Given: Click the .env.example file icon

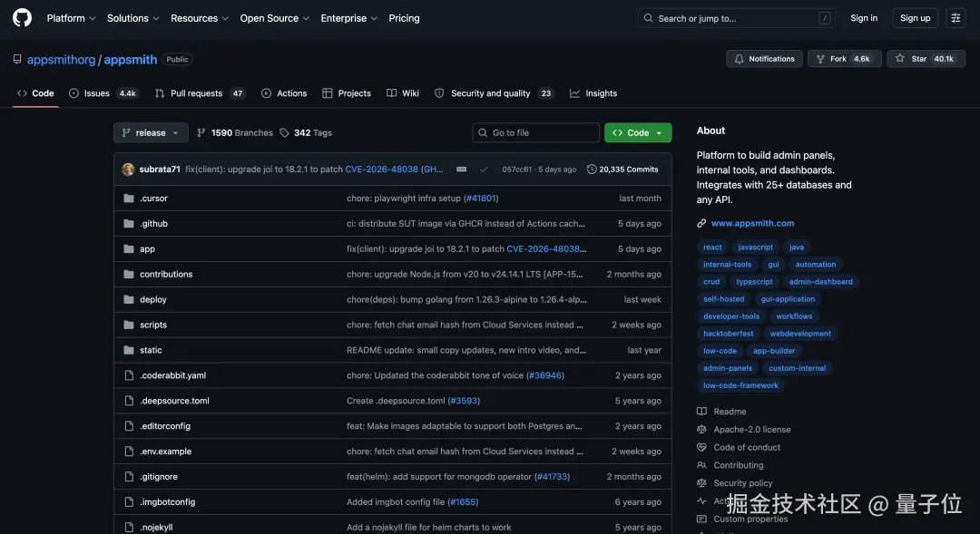Looking at the screenshot, I should (x=129, y=451).
